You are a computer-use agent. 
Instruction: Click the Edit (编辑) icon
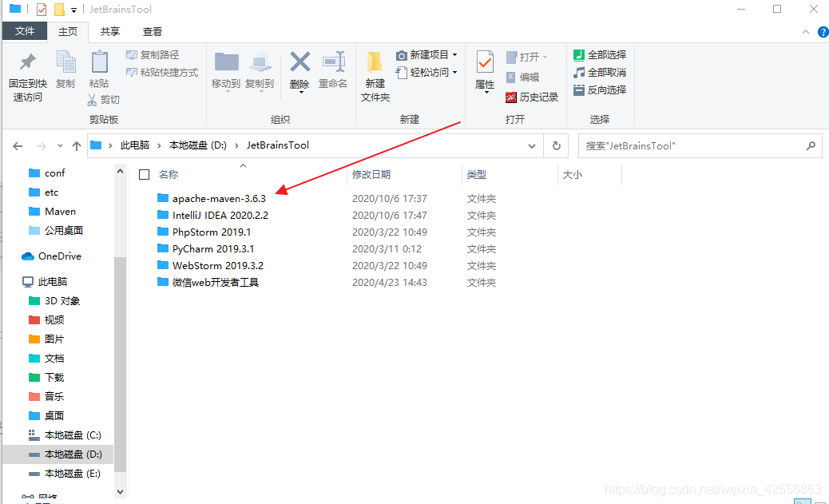pyautogui.click(x=510, y=77)
